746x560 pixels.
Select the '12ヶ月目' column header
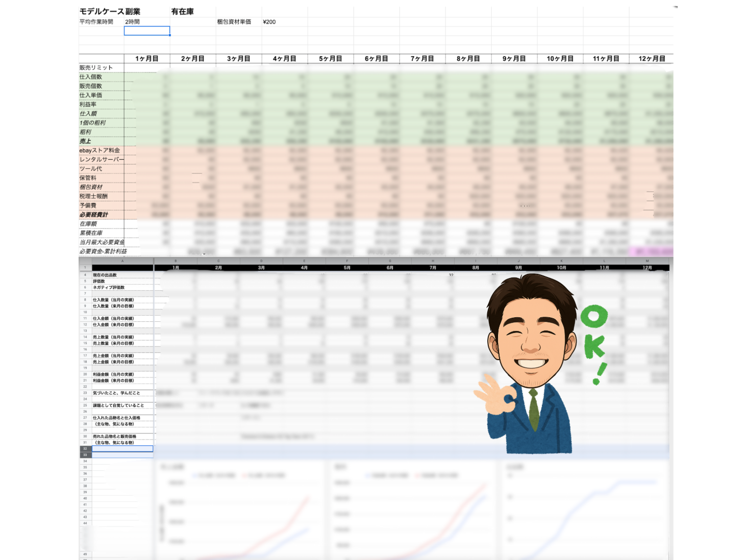[x=652, y=59]
